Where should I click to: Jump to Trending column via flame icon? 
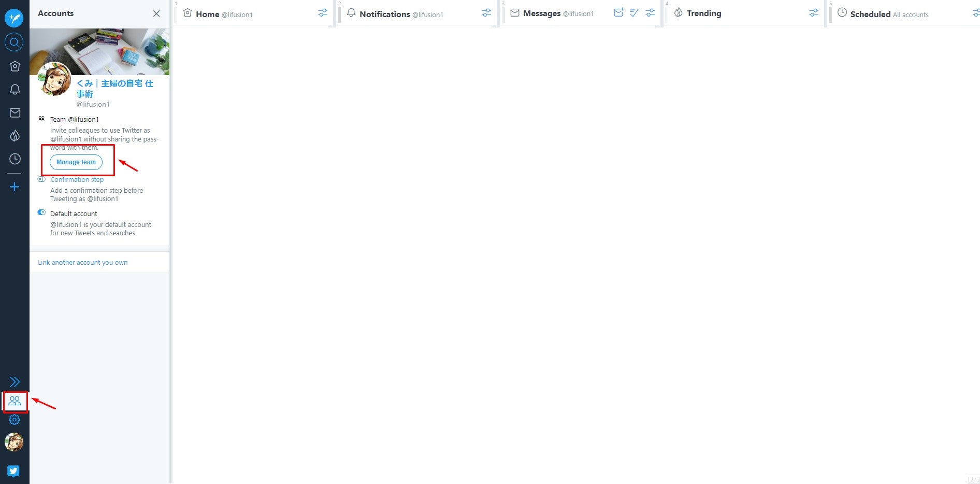(x=15, y=136)
